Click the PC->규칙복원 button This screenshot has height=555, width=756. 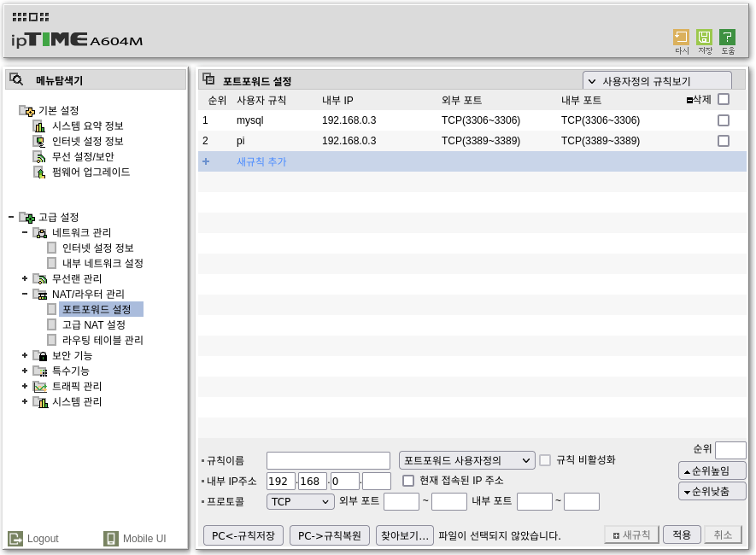click(329, 535)
